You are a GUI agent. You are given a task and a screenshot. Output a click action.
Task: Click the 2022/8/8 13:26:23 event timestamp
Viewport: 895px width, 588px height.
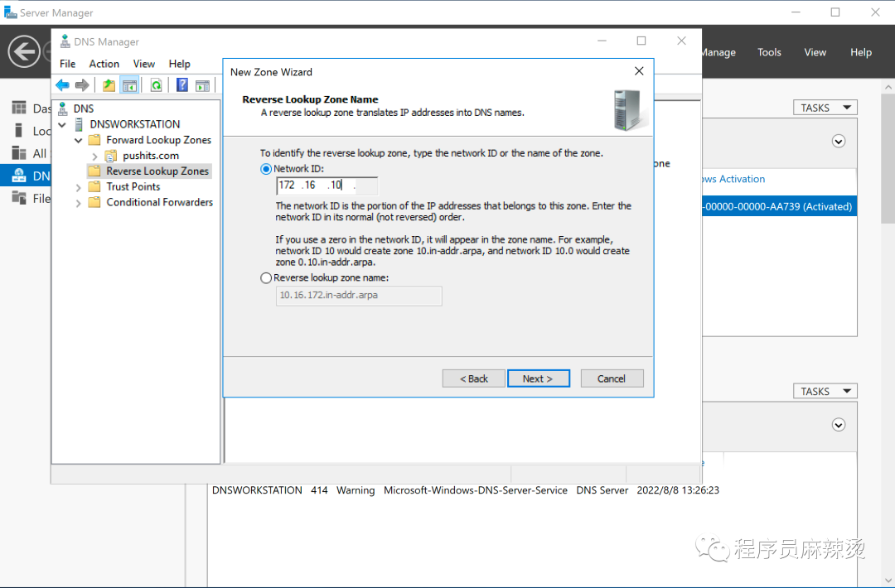678,490
